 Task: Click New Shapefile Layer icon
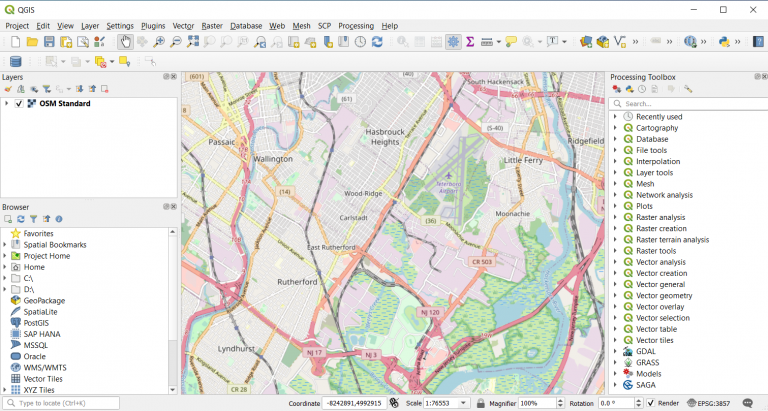coord(620,42)
